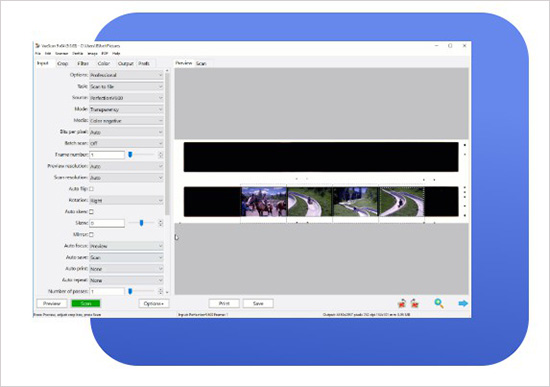
Task: Toggle the Auto skew checkbox
Action: tap(92, 212)
